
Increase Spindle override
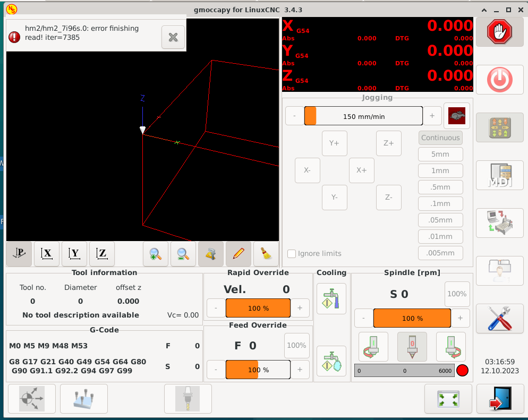pos(461,319)
